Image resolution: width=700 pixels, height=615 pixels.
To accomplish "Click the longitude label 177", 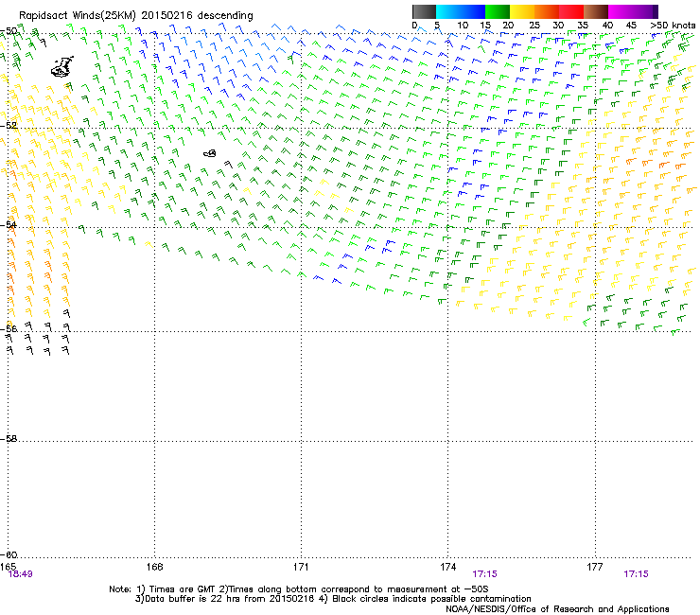I will coord(595,567).
